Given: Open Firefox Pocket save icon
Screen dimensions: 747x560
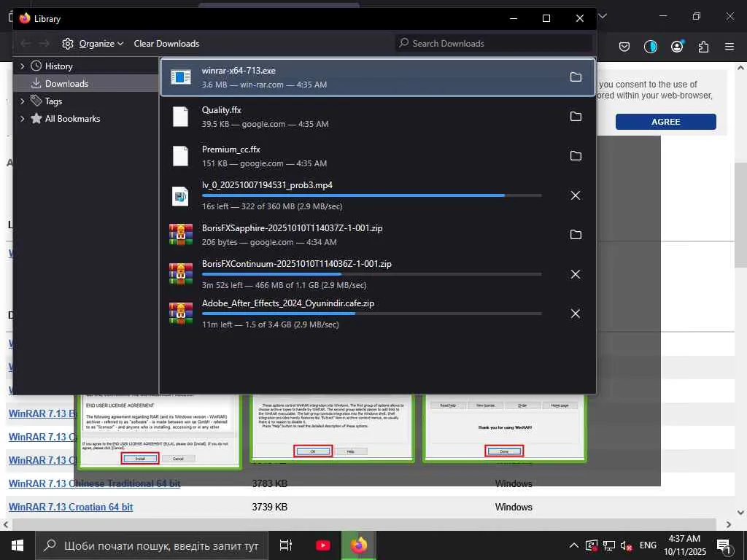Looking at the screenshot, I should (624, 47).
